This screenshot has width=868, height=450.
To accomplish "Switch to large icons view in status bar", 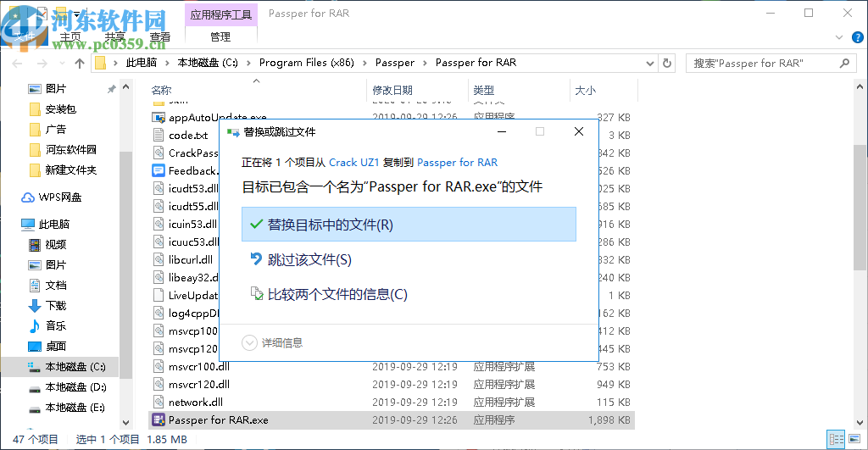I will [854, 440].
